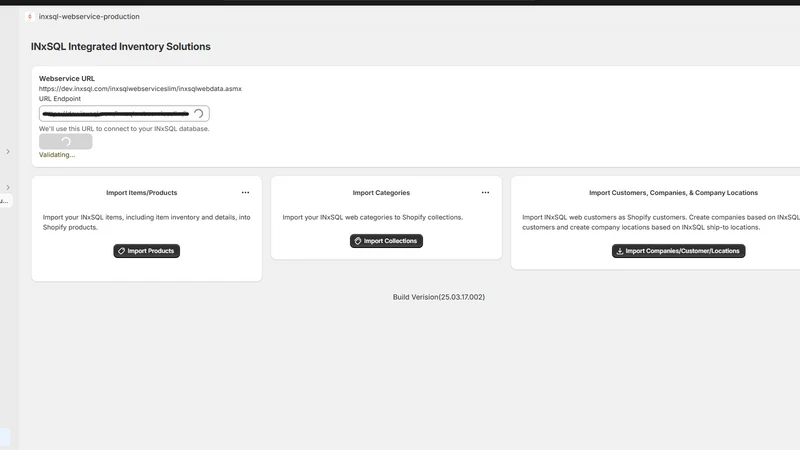The height and width of the screenshot is (450, 800).
Task: Click the spinner inside the URL Endpoint field
Action: (198, 113)
